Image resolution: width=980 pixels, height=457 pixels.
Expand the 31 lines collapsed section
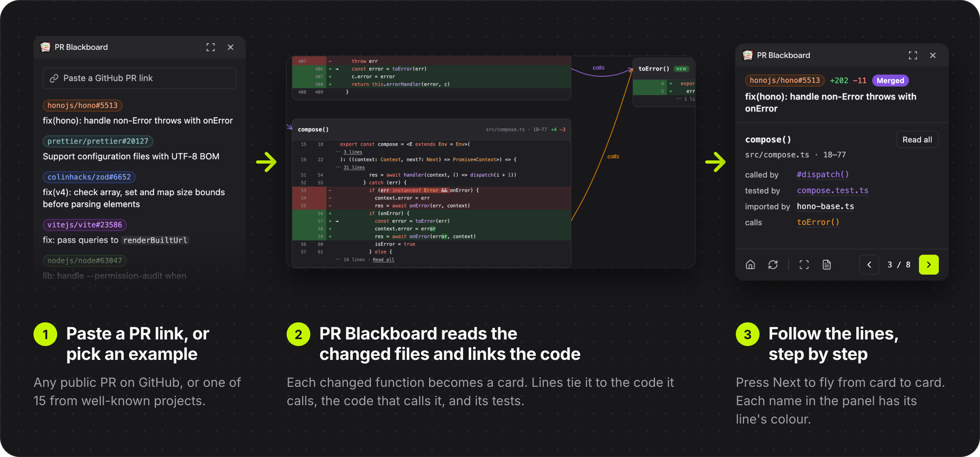[x=354, y=167]
